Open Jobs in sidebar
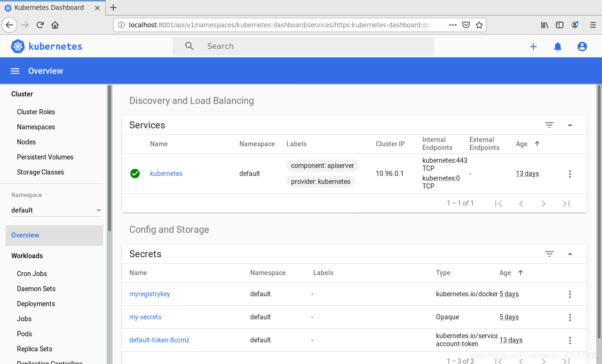 click(x=24, y=319)
